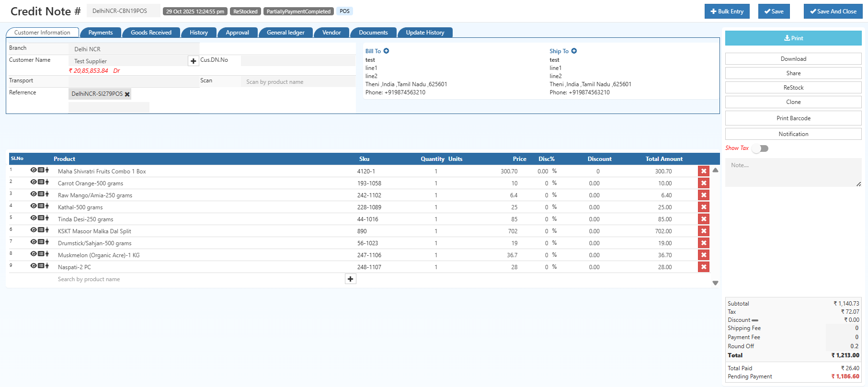Screen dimensions: 868x387
Task: Open list details icon for Carrot Orange-500 grams
Action: 41,182
